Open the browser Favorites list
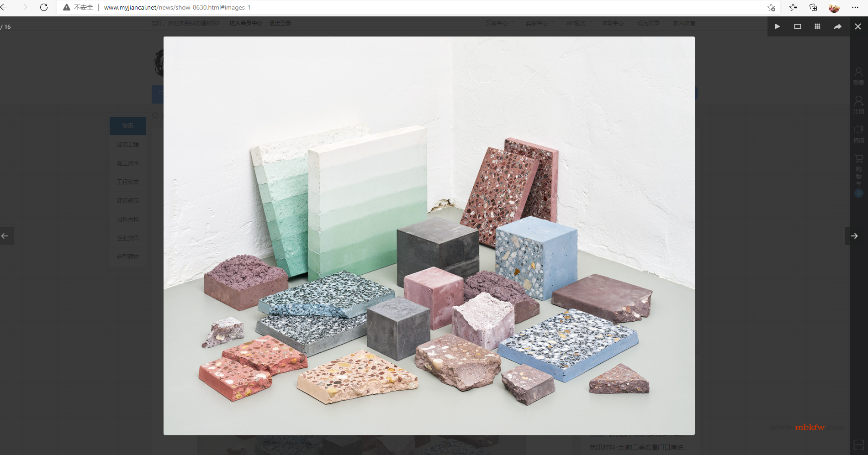Image resolution: width=868 pixels, height=455 pixels. point(793,7)
